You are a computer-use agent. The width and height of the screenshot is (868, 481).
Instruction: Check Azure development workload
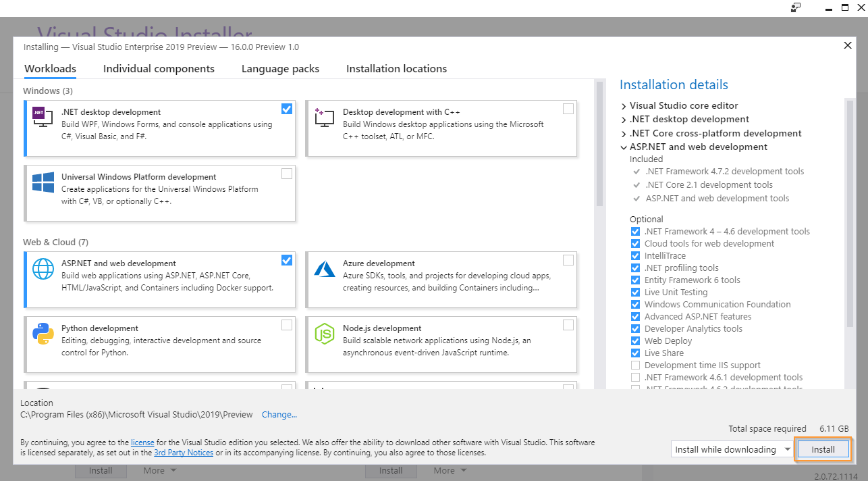(568, 260)
